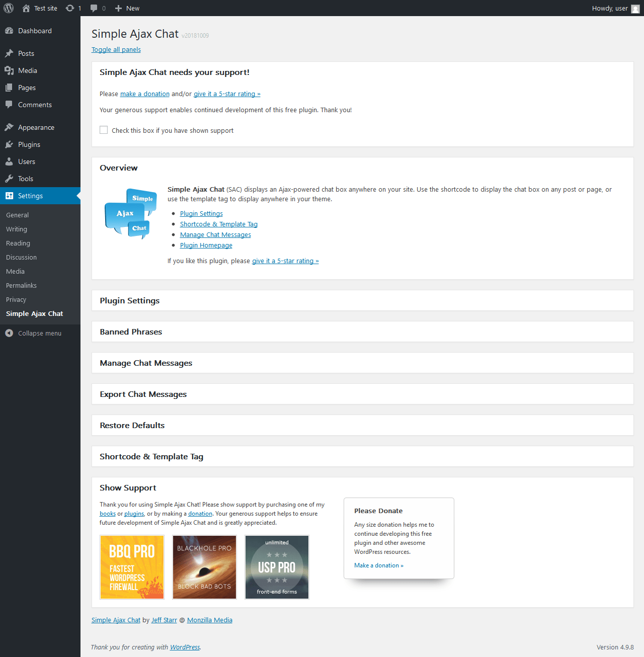Click Monzilla Media link

[x=210, y=620]
